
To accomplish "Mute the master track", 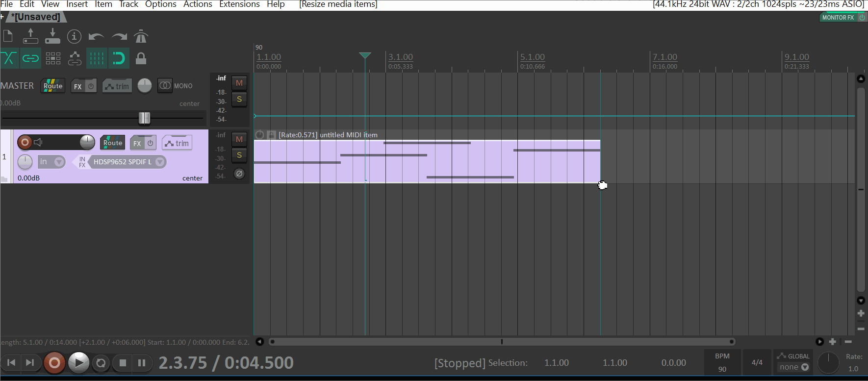I will [239, 83].
